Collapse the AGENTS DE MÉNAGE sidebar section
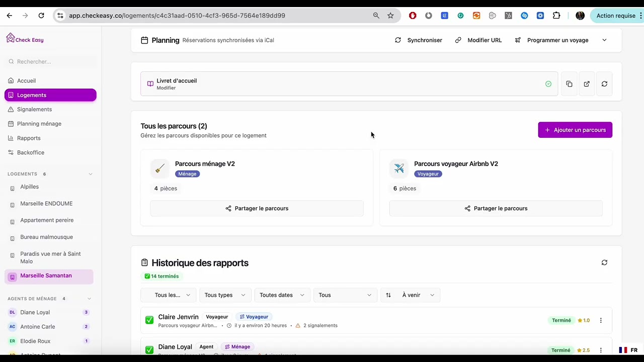This screenshot has height=362, width=644. point(91,299)
